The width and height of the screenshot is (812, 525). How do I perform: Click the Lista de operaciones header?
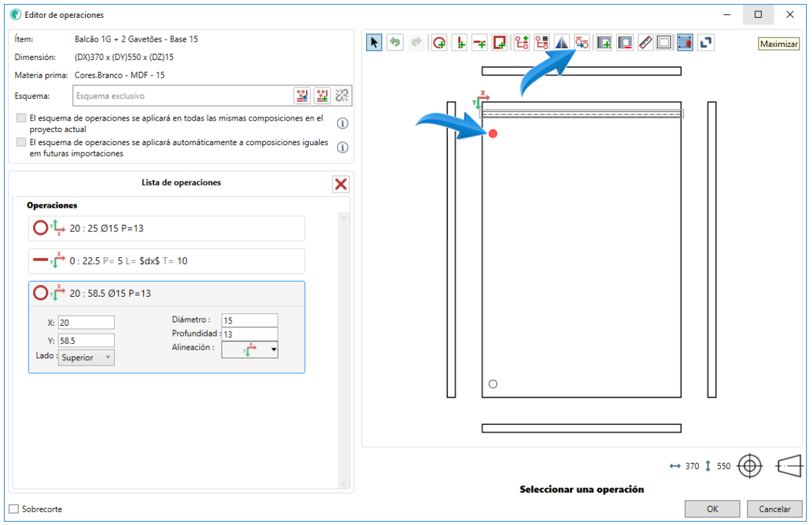coord(181,183)
